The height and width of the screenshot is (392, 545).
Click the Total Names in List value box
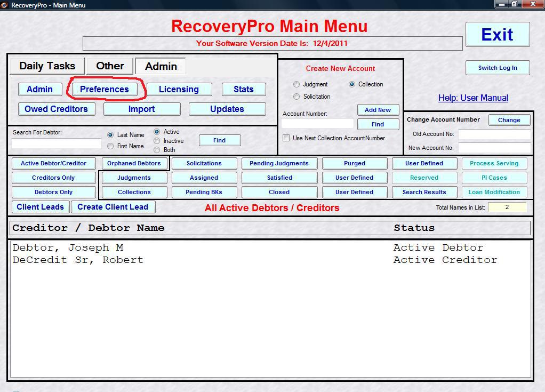point(507,207)
